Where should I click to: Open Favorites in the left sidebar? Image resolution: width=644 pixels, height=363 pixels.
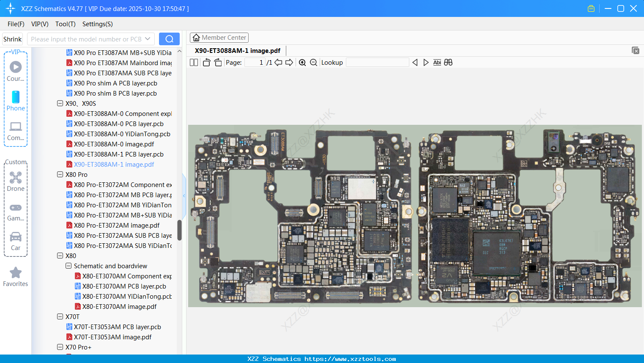(x=16, y=277)
